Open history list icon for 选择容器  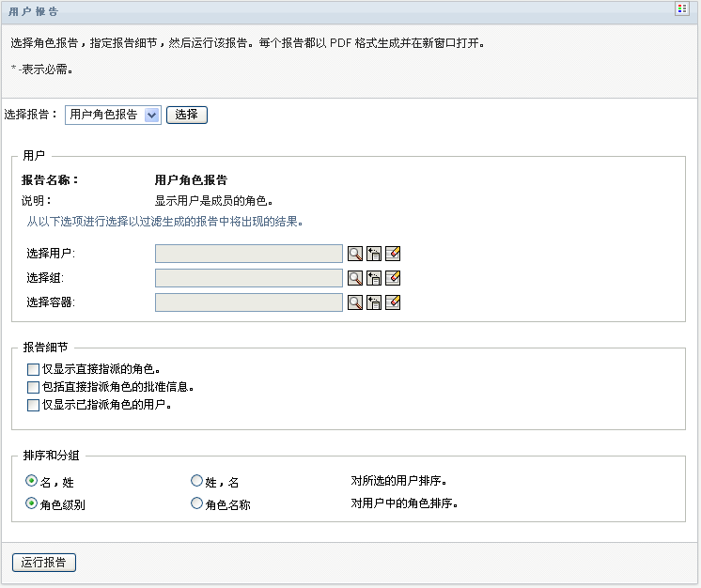pos(374,302)
